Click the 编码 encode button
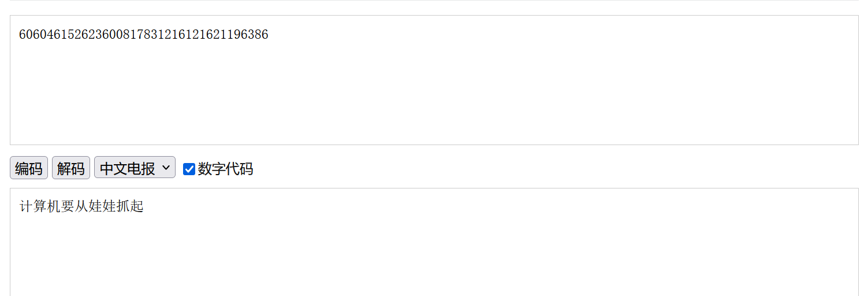Image resolution: width=868 pixels, height=296 pixels. (29, 168)
